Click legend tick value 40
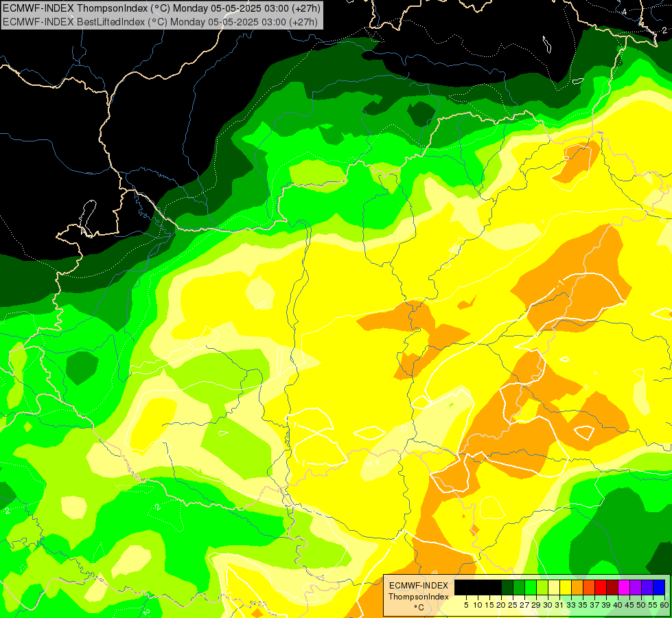The image size is (672, 618). pos(618,605)
